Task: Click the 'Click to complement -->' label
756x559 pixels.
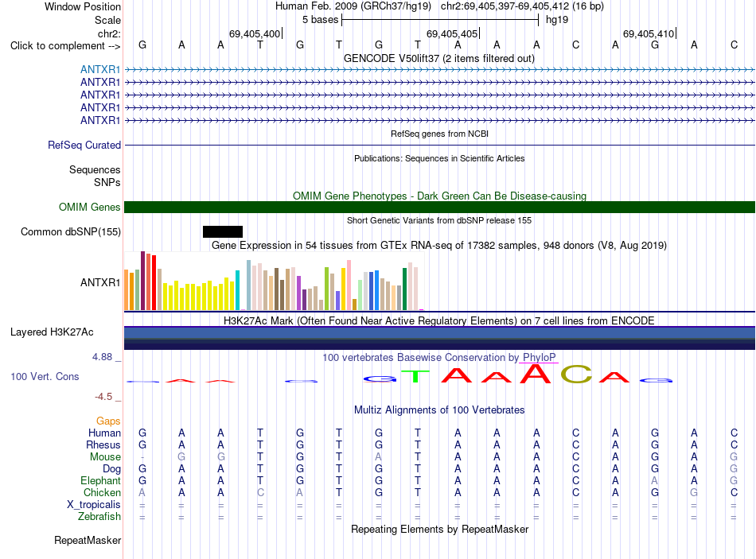Action: point(65,46)
